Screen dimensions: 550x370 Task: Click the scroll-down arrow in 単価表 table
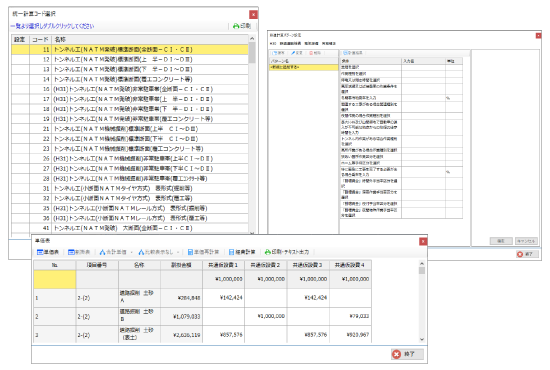click(422, 339)
